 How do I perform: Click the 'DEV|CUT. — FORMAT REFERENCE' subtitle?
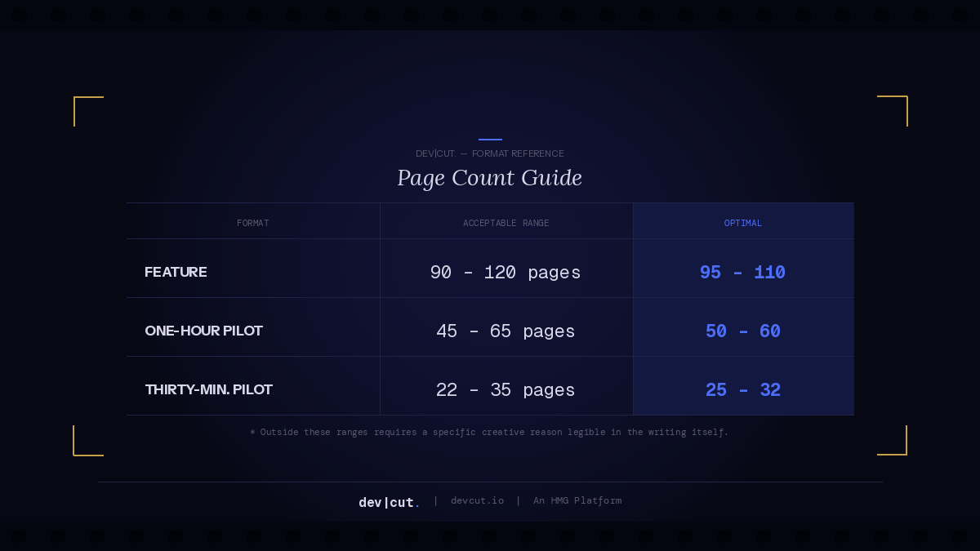click(x=490, y=153)
